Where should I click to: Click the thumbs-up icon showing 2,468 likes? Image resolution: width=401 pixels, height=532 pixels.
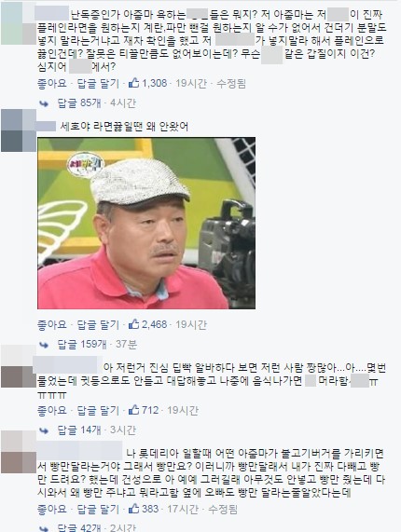click(133, 324)
